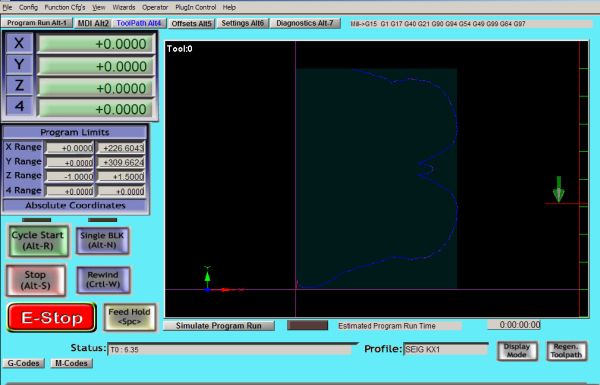Hit the red E-Stop button
Viewport: 600px width, 385px height.
coord(51,318)
